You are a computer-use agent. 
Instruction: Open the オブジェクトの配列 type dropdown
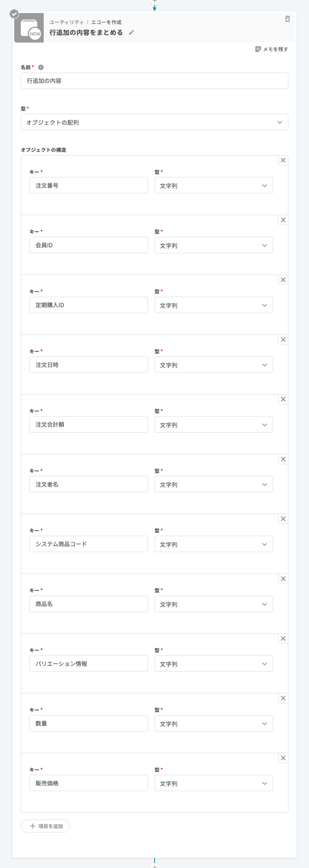[154, 122]
